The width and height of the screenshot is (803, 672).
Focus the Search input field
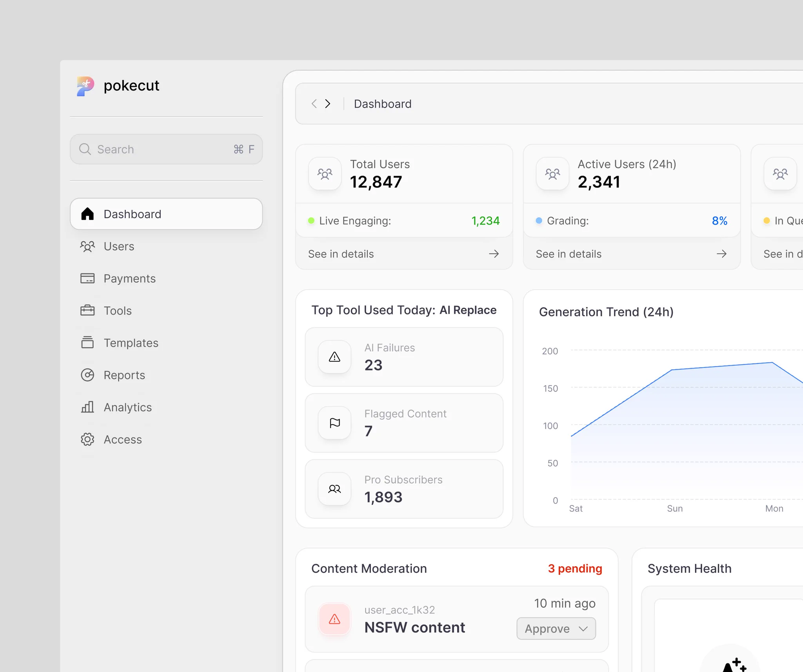pos(166,149)
